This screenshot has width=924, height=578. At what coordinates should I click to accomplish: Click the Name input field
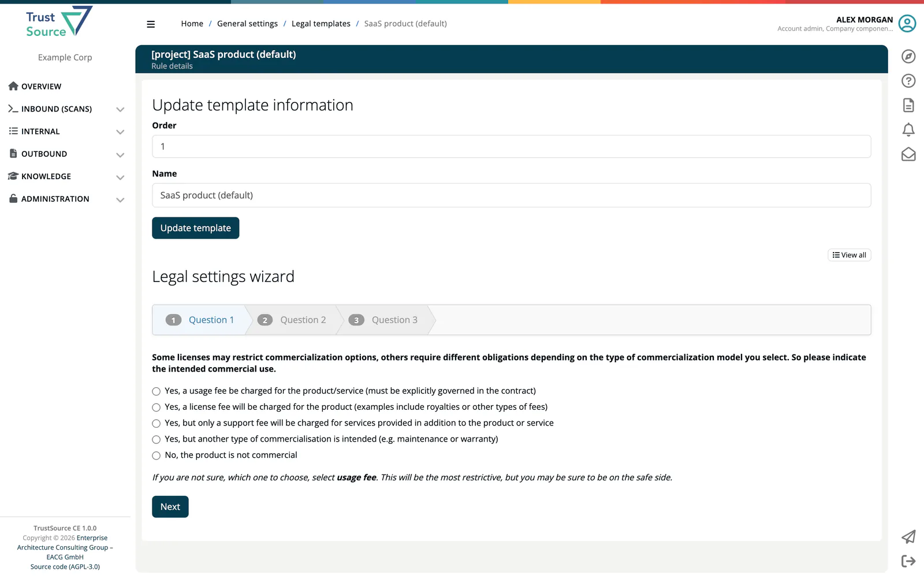click(x=511, y=195)
